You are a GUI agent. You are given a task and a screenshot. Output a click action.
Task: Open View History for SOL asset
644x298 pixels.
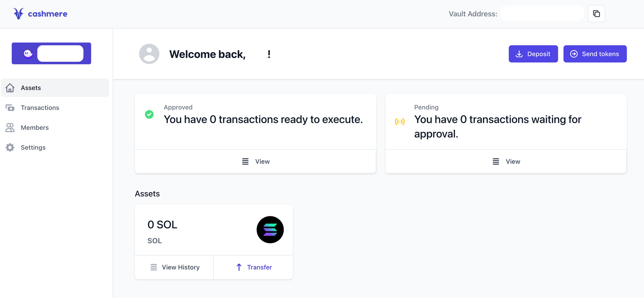coord(174,267)
